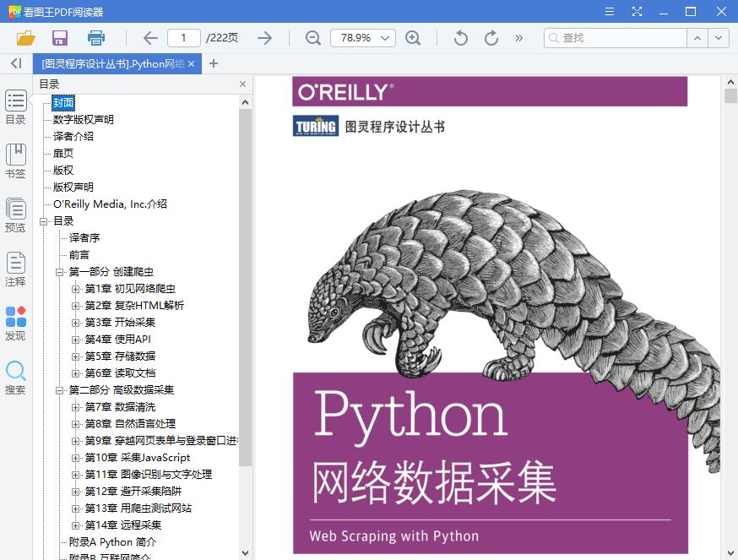Expand 第5章 存储数据
Viewport: 738px width, 560px height.
75,356
